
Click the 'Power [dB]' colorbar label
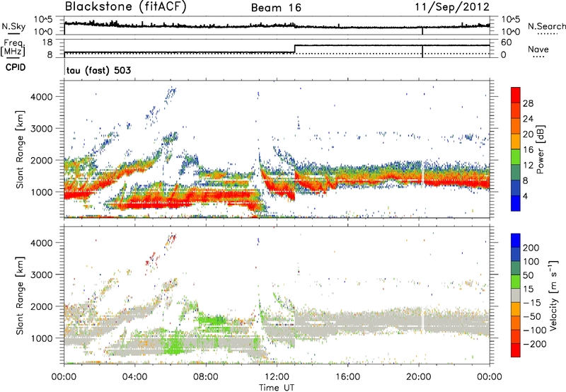tap(540, 149)
